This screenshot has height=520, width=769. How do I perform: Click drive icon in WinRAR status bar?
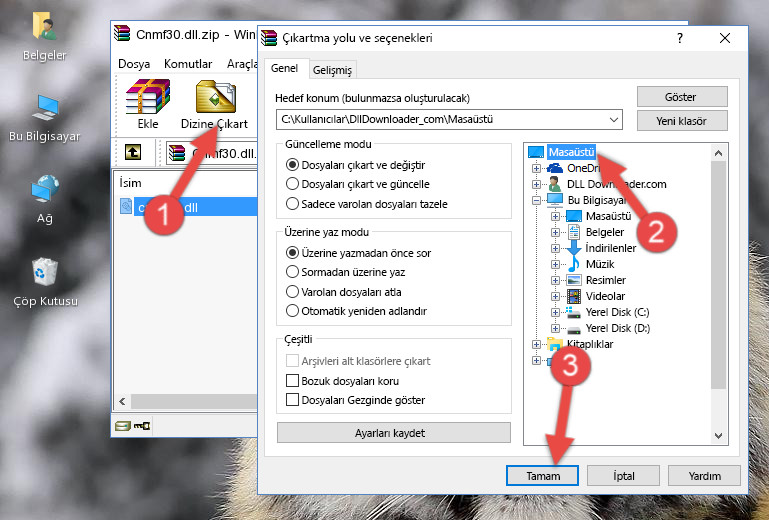123,425
